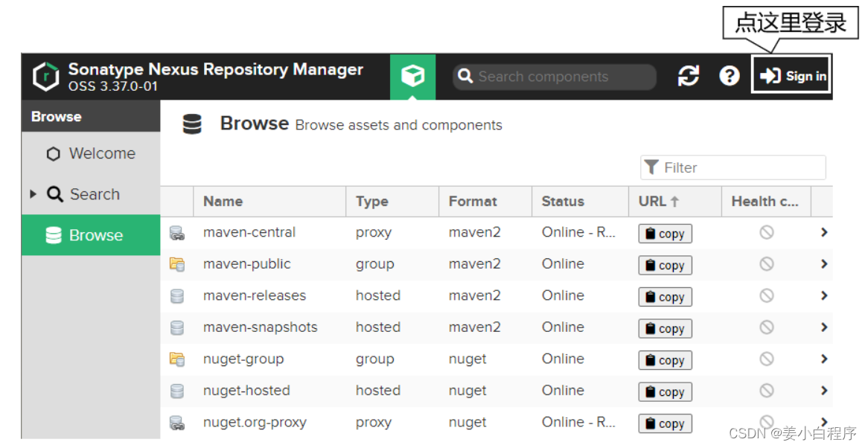Open nuget-hosted row chevron
This screenshot has height=448, width=868.
(x=824, y=391)
